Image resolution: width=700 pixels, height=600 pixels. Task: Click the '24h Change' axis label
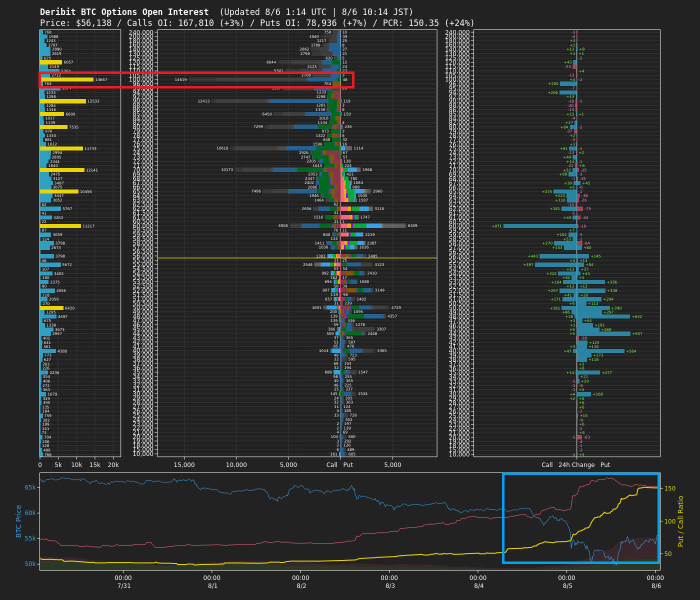click(576, 465)
